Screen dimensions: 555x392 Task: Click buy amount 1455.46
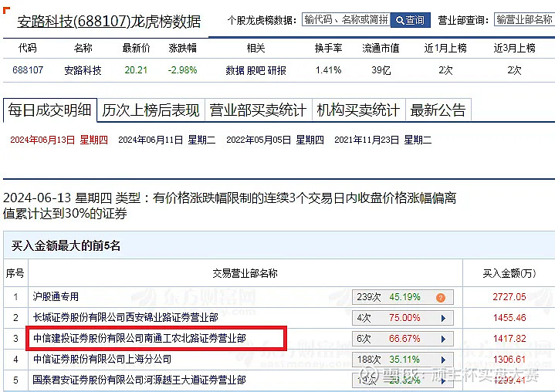(x=509, y=318)
